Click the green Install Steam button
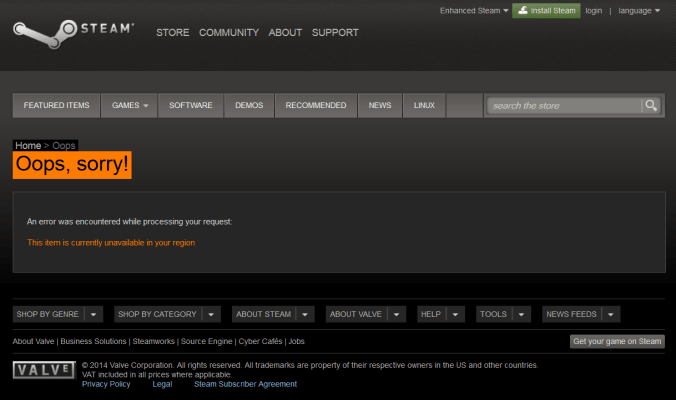676x400 pixels. [546, 10]
